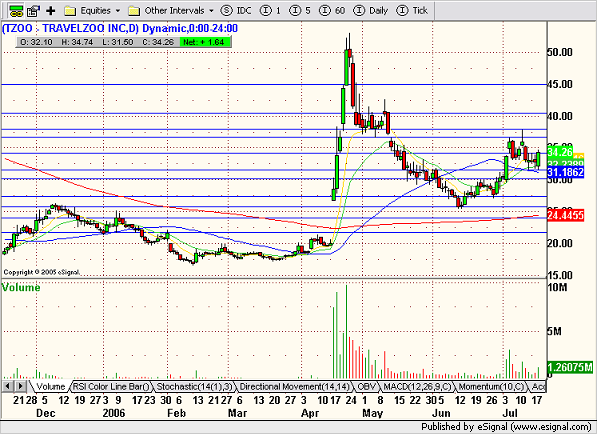
Task: Open the Momentum(10,C) tab
Action: pyautogui.click(x=491, y=387)
